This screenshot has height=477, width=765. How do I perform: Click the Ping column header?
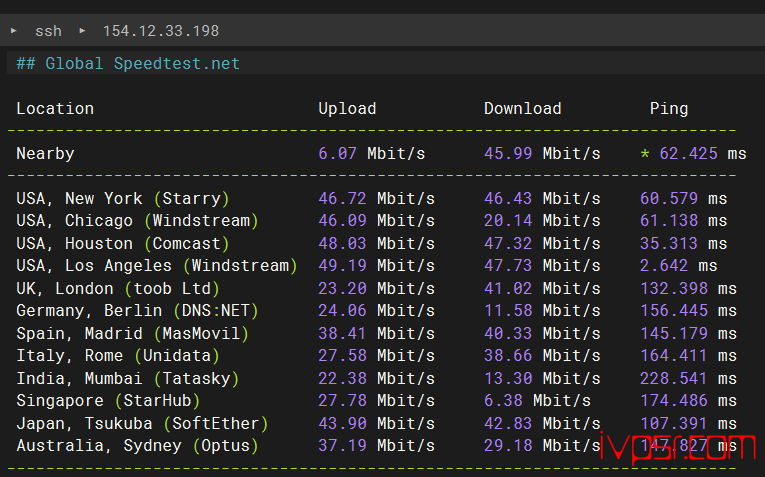[x=669, y=109]
